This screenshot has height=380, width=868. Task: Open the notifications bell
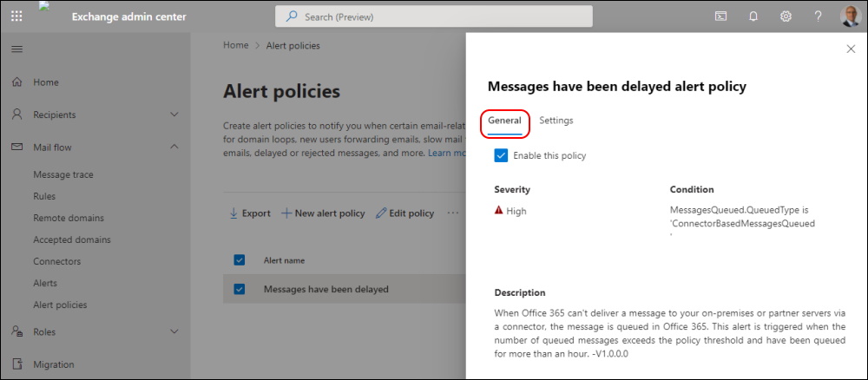click(x=753, y=16)
